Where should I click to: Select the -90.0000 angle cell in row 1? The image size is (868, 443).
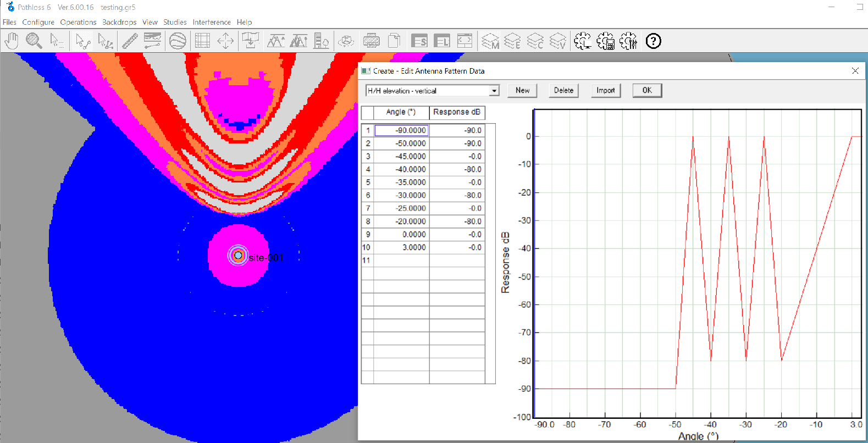click(401, 130)
